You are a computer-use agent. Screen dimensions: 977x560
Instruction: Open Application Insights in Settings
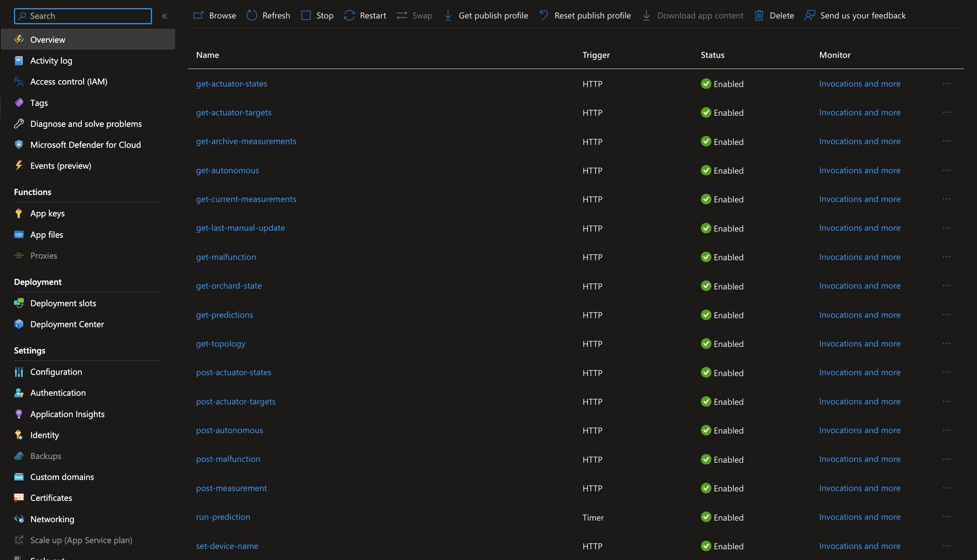(67, 414)
